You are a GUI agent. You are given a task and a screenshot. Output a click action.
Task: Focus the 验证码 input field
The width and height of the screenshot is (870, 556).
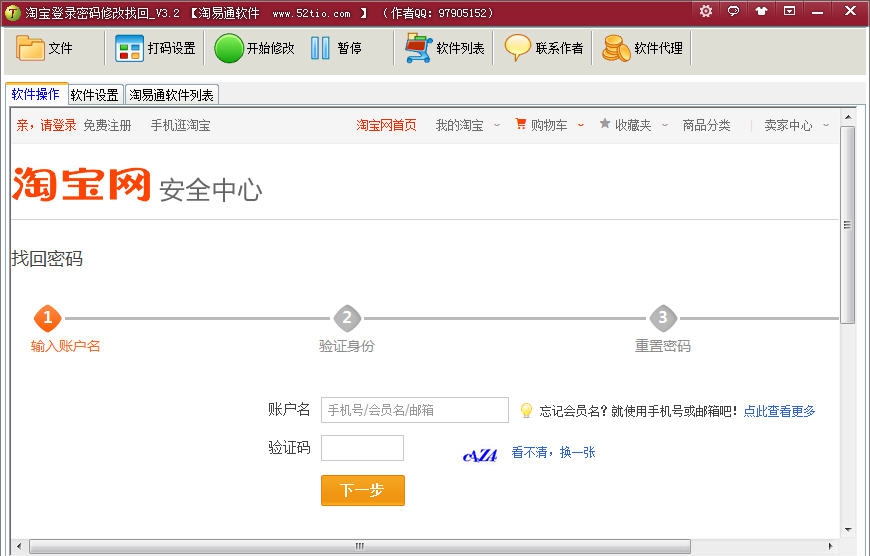coord(362,448)
